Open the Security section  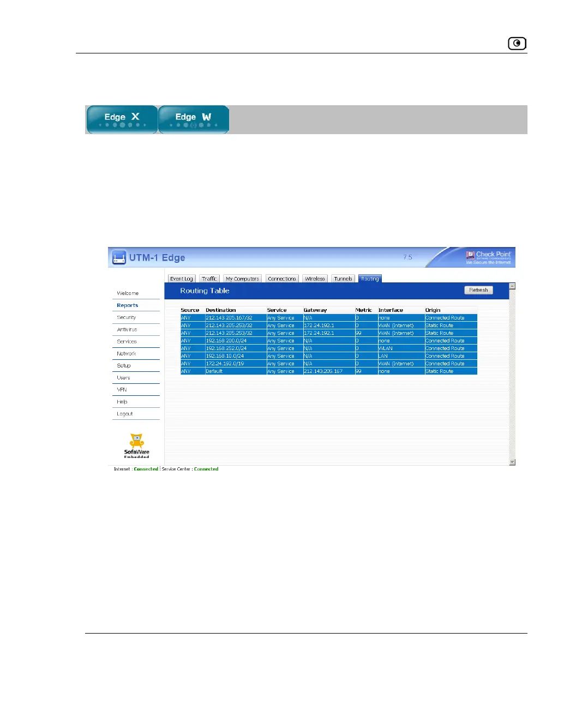pyautogui.click(x=127, y=317)
